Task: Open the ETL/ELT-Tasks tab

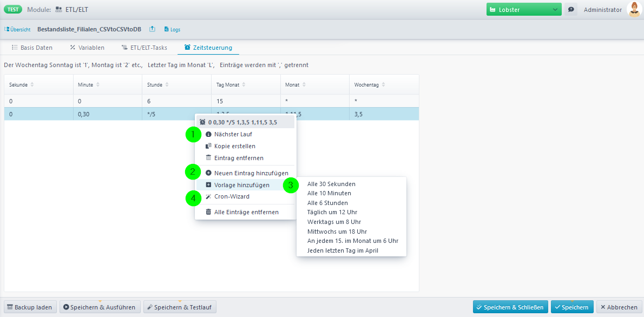Action: (144, 48)
